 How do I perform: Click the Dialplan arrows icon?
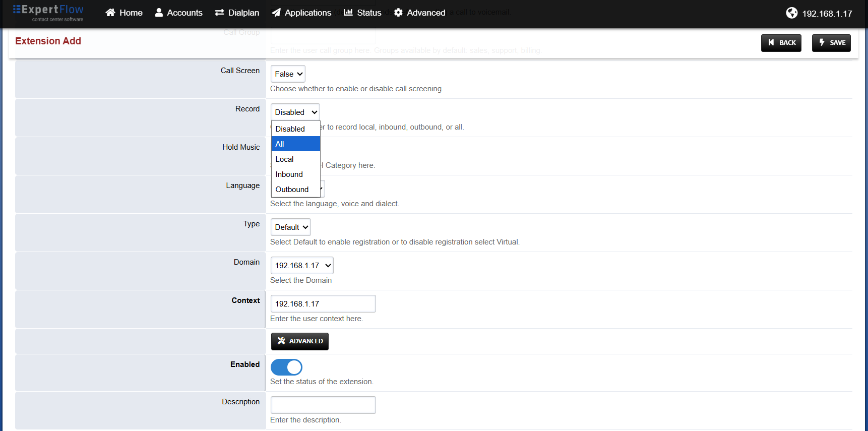pyautogui.click(x=219, y=13)
